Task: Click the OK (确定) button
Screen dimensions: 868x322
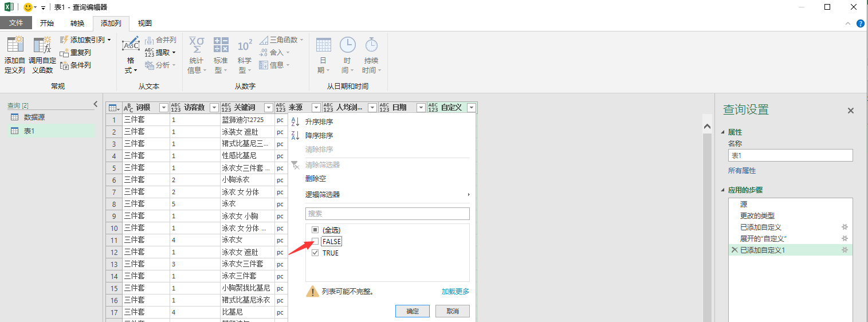Action: click(413, 311)
